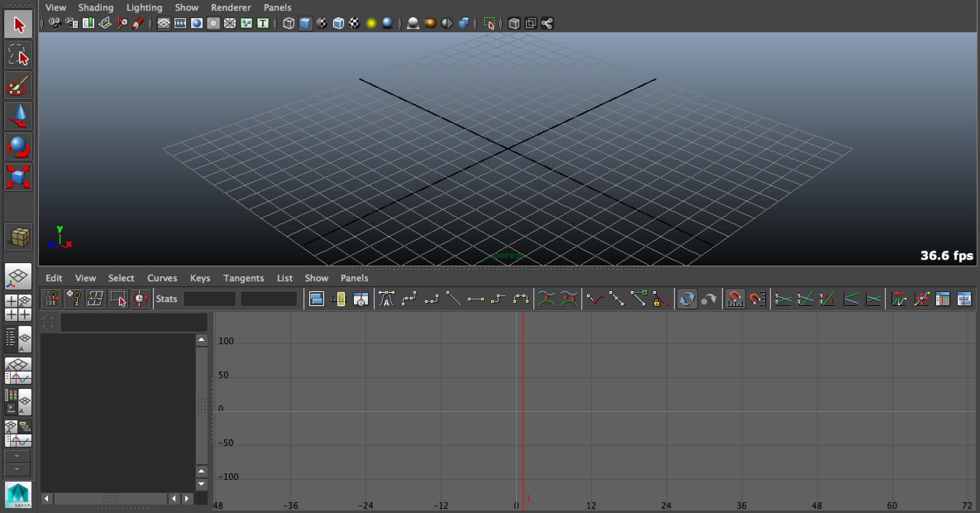Screen dimensions: 980x513
Task: Choose the Rotate tool
Action: tap(18, 146)
